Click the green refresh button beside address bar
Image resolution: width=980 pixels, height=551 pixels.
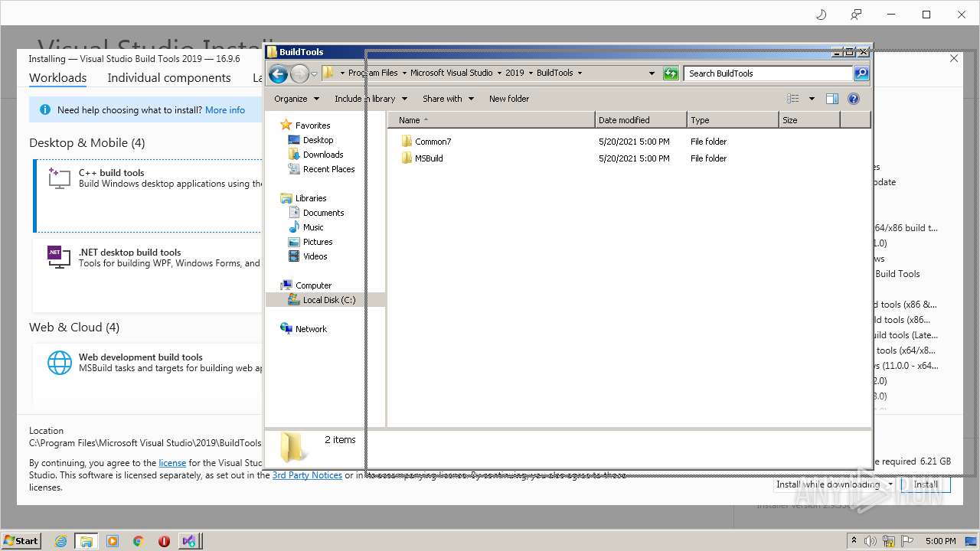[x=671, y=73]
